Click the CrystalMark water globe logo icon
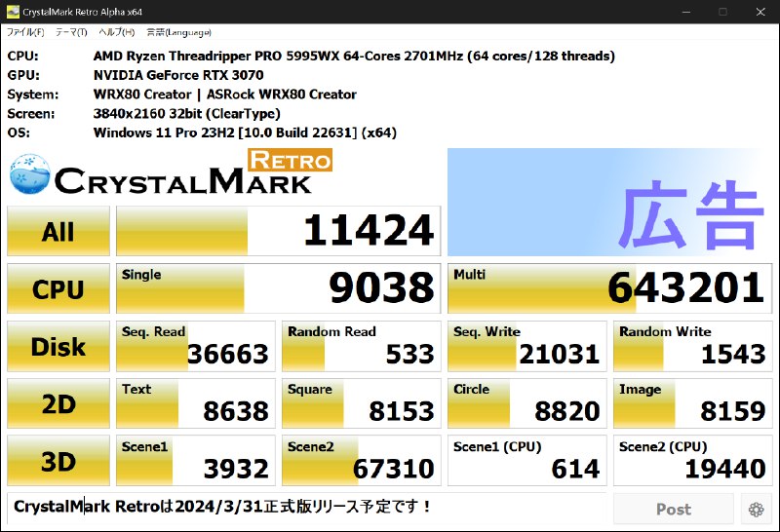Viewport: 780px width, 532px height. (30, 174)
